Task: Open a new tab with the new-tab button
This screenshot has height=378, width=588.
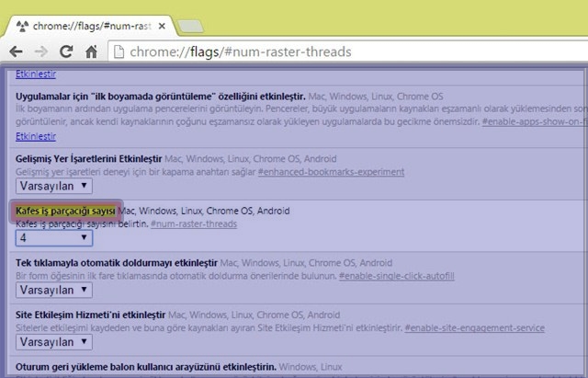Action: point(190,27)
